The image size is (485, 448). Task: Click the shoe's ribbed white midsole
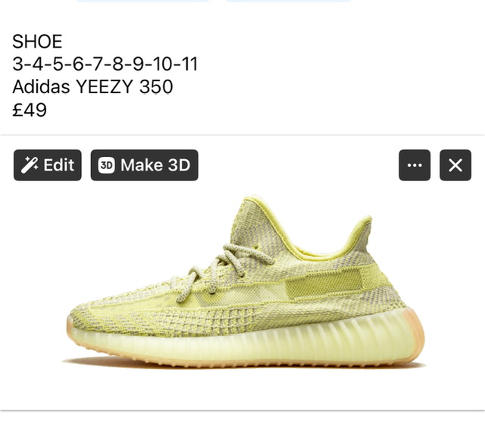coord(248,340)
